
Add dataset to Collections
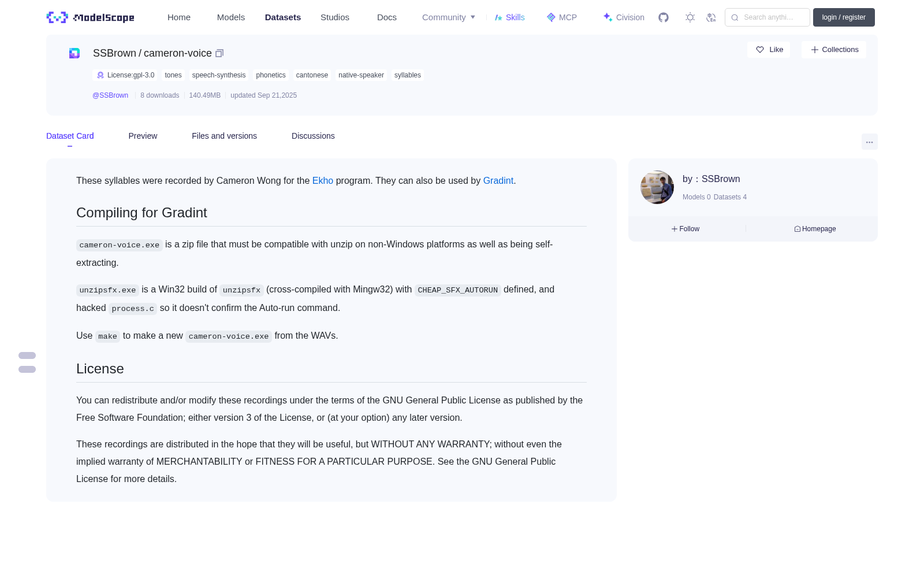[x=834, y=50]
